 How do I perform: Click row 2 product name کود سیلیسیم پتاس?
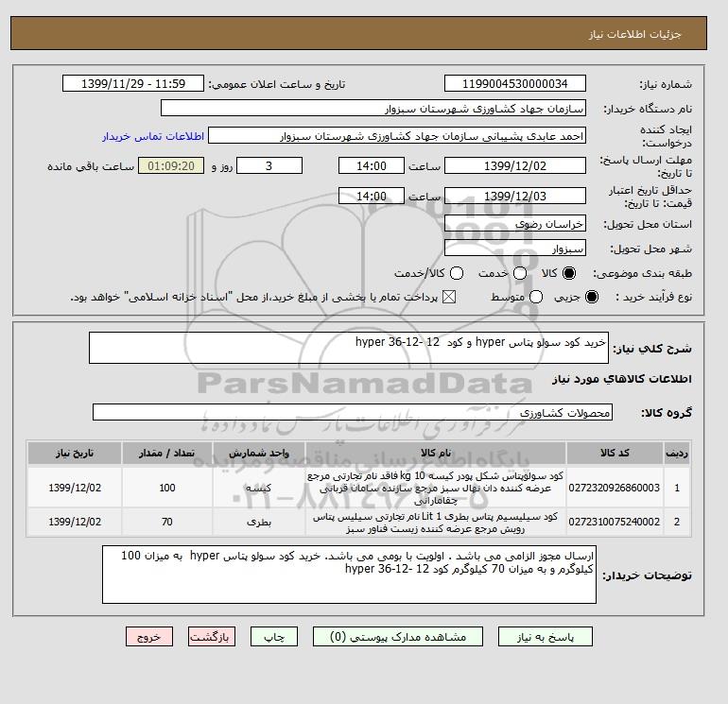pyautogui.click(x=436, y=523)
